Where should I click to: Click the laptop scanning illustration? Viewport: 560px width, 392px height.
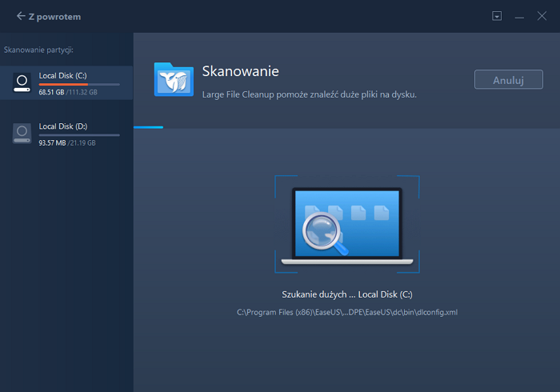click(347, 226)
